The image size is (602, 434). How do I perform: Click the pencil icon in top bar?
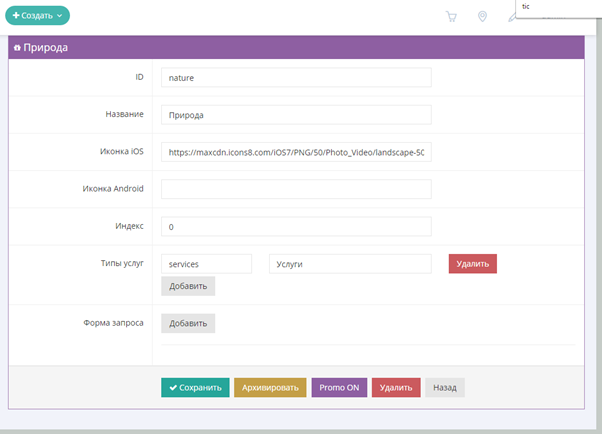click(x=511, y=18)
